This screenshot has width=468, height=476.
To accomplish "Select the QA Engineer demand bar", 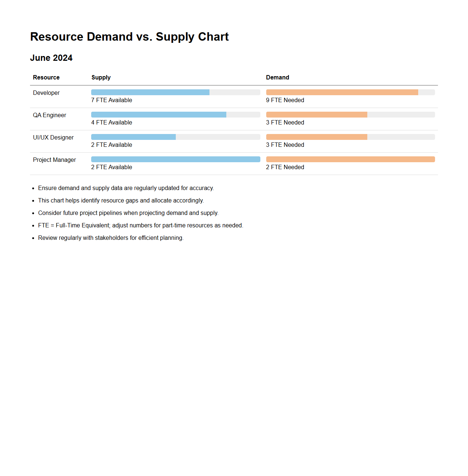I will [350, 115].
